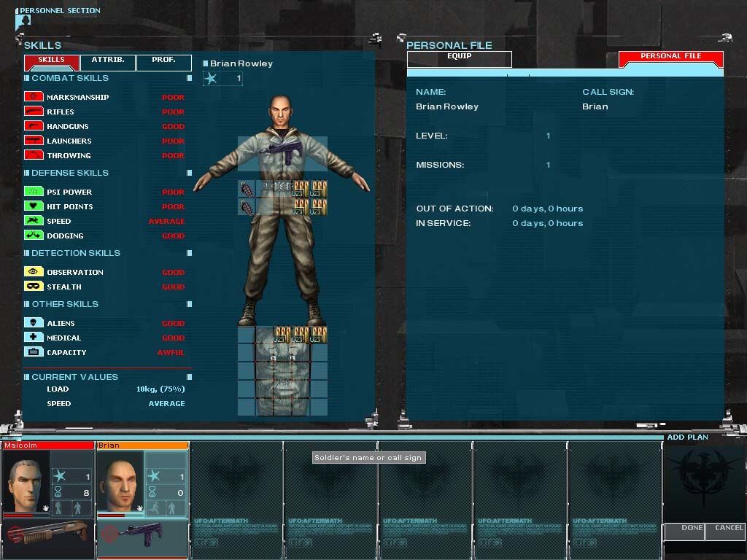The image size is (747, 560).
Task: Click the Medical cross icon
Action: tap(34, 337)
